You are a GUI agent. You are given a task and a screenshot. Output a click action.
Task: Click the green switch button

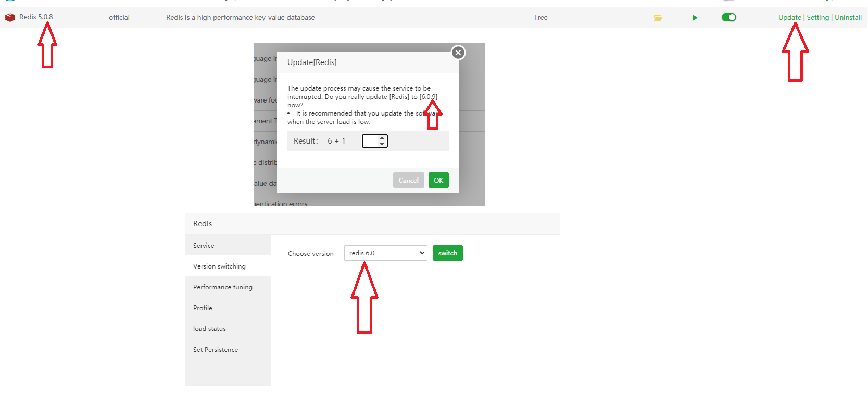click(448, 253)
